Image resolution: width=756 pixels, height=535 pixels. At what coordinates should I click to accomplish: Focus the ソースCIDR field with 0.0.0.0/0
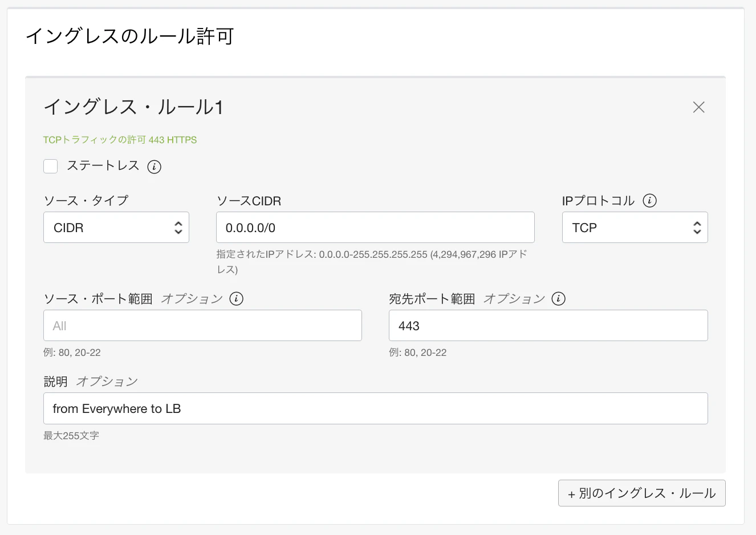(x=375, y=228)
